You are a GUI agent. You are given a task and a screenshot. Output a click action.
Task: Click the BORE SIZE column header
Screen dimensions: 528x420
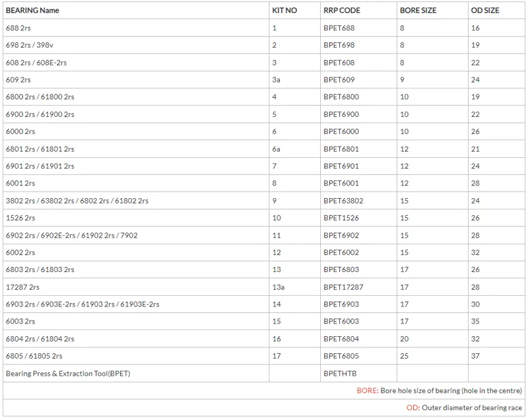coord(418,11)
